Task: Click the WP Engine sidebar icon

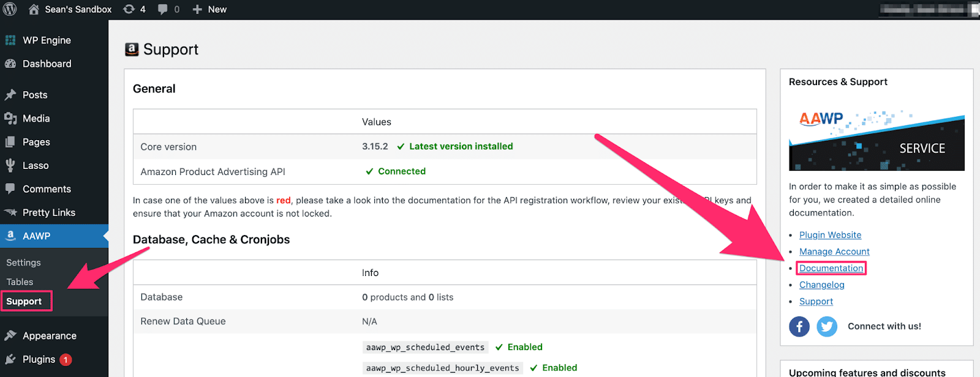Action: tap(10, 40)
